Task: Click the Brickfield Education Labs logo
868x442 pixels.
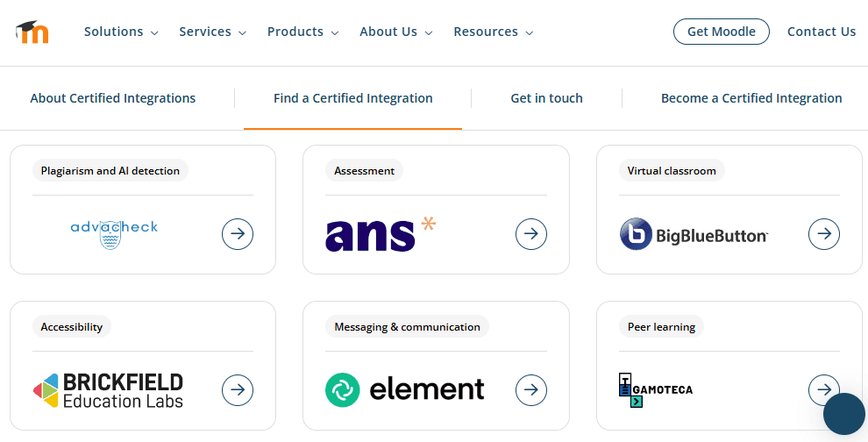Action: click(108, 390)
